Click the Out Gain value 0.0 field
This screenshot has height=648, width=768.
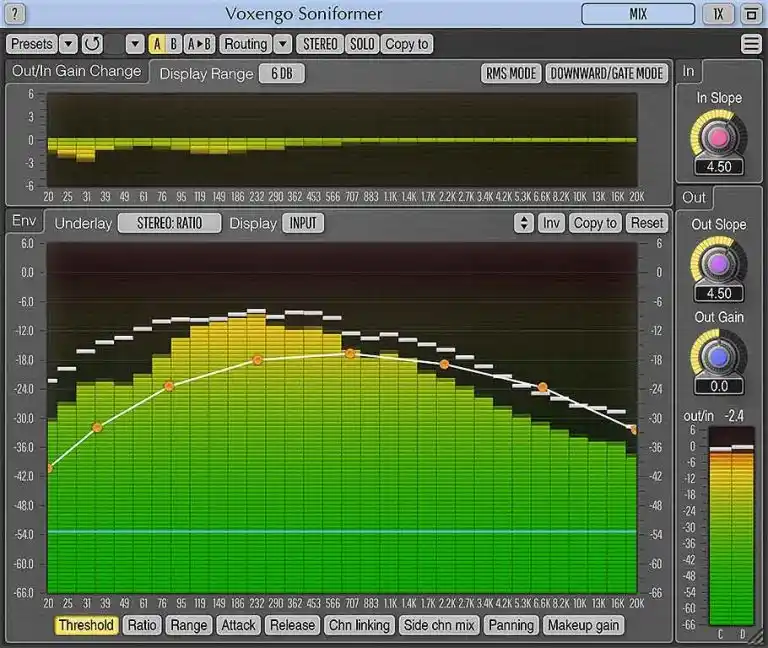pos(719,386)
